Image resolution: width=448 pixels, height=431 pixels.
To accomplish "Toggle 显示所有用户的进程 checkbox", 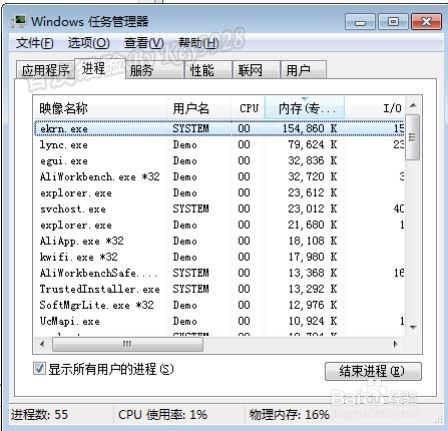I will [x=39, y=369].
